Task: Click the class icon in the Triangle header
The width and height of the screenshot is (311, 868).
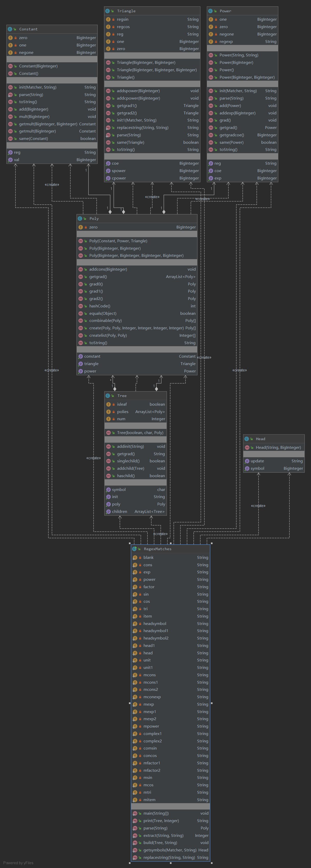Action: point(107,11)
